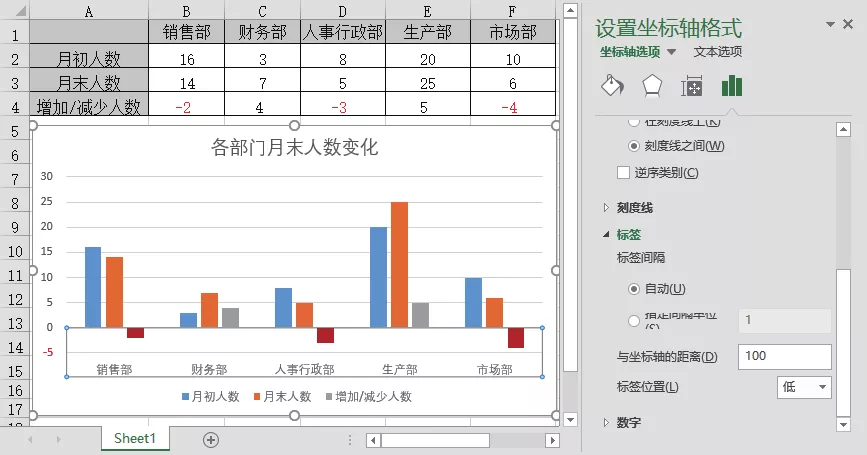Click pane scroll up arrow

tap(843, 130)
